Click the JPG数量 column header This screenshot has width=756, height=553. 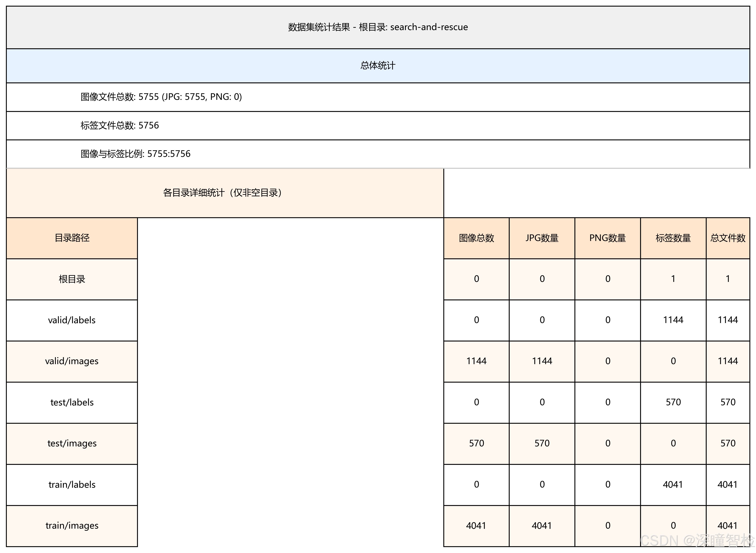(x=542, y=238)
